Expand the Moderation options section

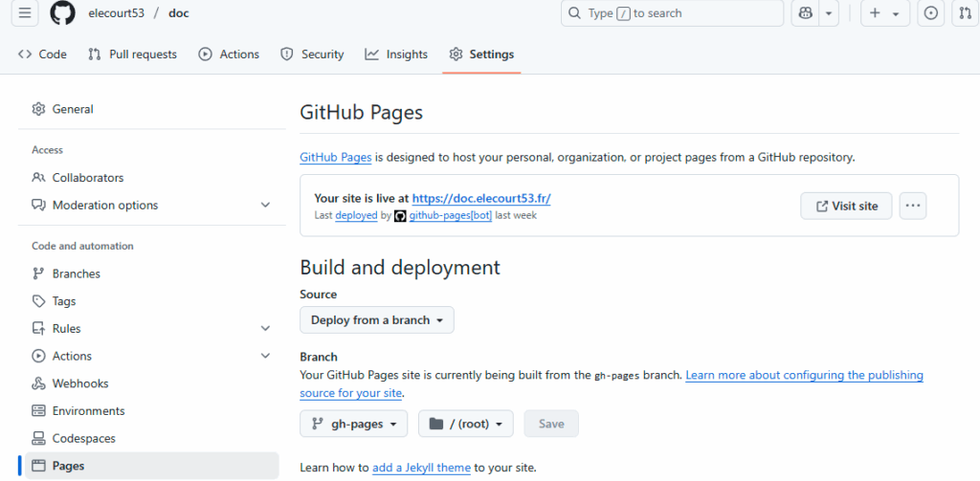point(265,205)
